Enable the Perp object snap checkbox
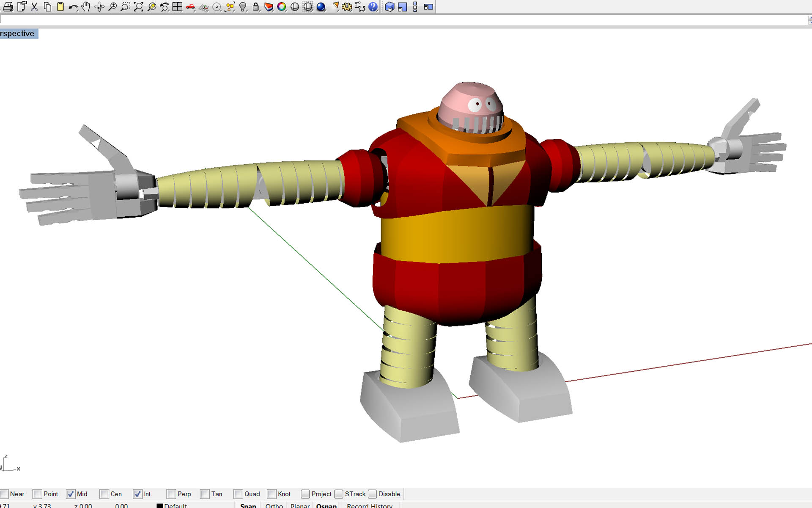This screenshot has height=508, width=812. 171,494
